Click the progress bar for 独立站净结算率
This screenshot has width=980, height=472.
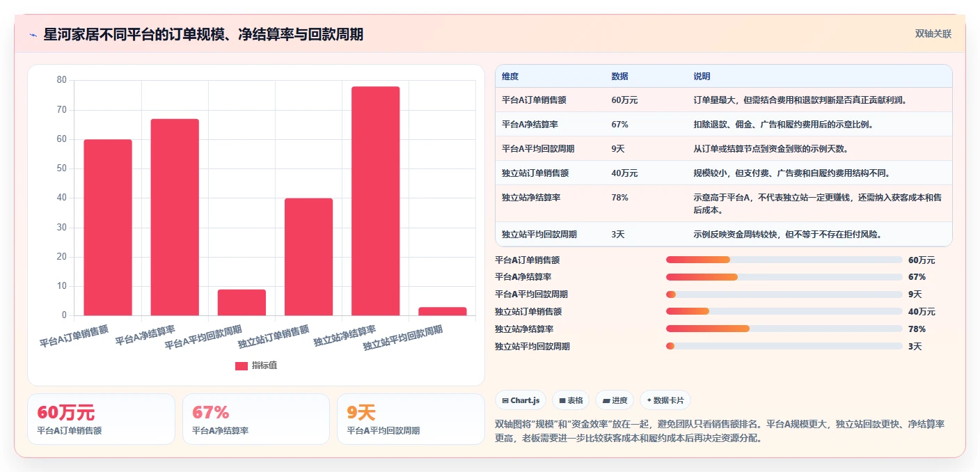(x=784, y=329)
